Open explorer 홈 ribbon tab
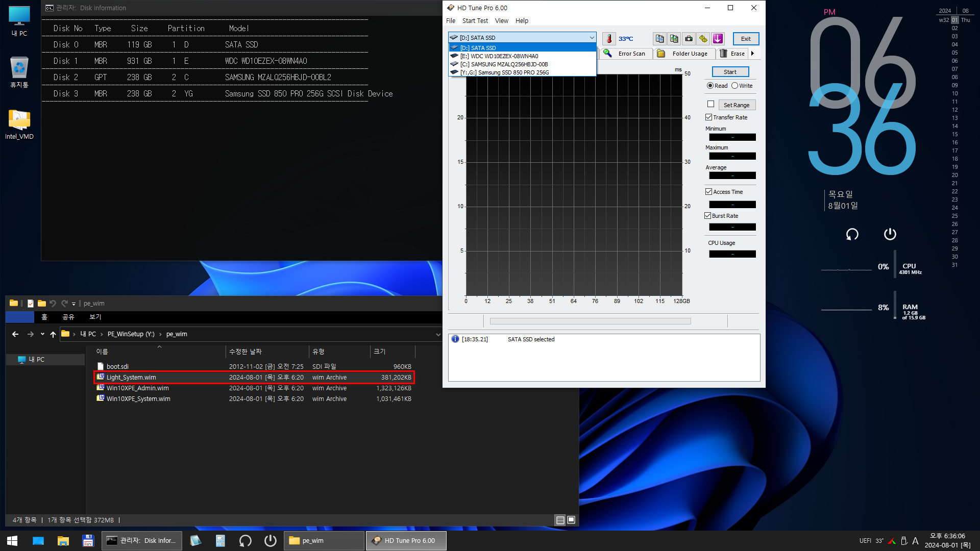Screen dimensions: 980x551 coord(44,317)
